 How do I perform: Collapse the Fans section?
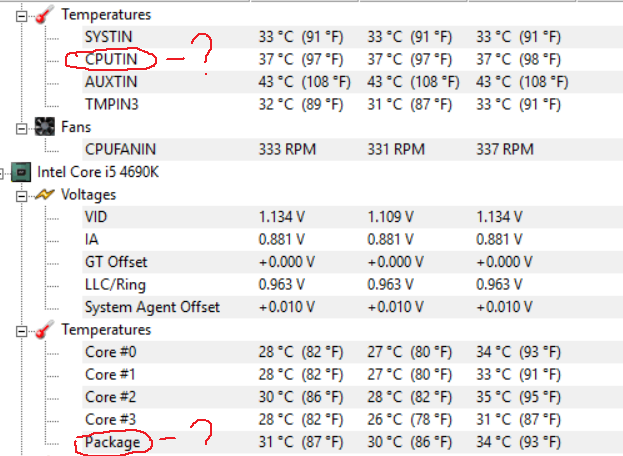click(x=22, y=127)
